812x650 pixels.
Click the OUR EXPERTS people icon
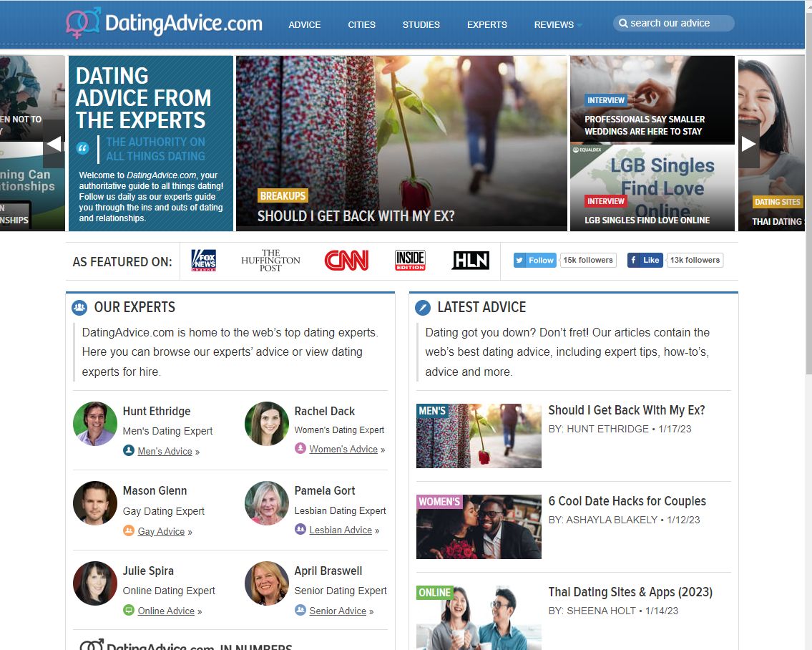pos(79,307)
